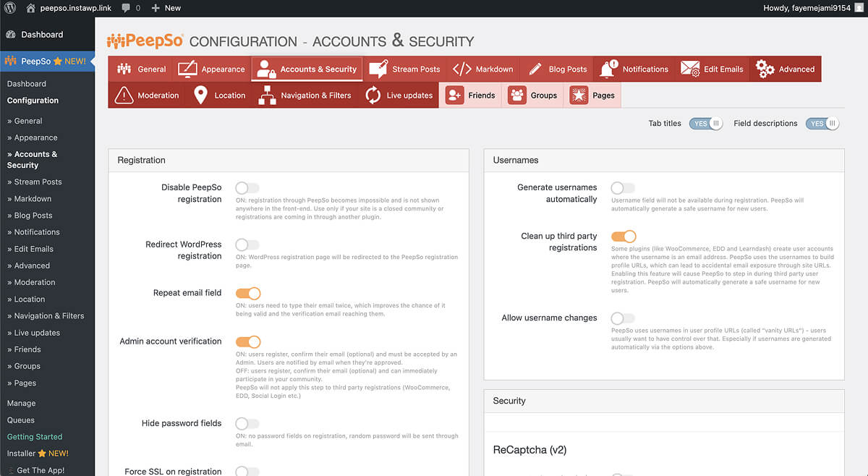Click the Dashboard gauge icon in sidebar

click(x=11, y=34)
